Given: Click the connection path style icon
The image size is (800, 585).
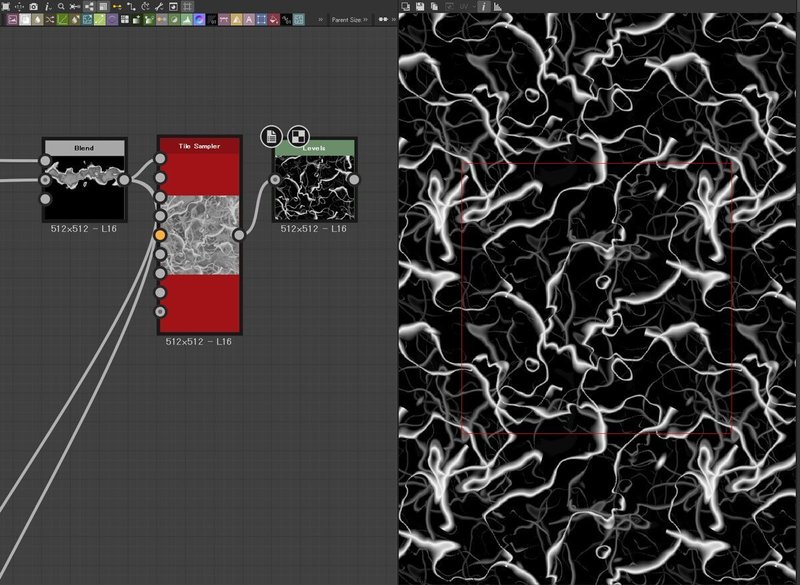Looking at the screenshot, I should coord(131,7).
